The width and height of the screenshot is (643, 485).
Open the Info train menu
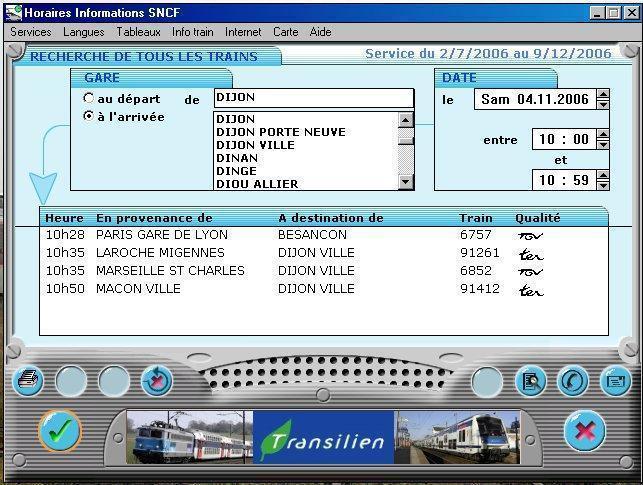(x=192, y=32)
